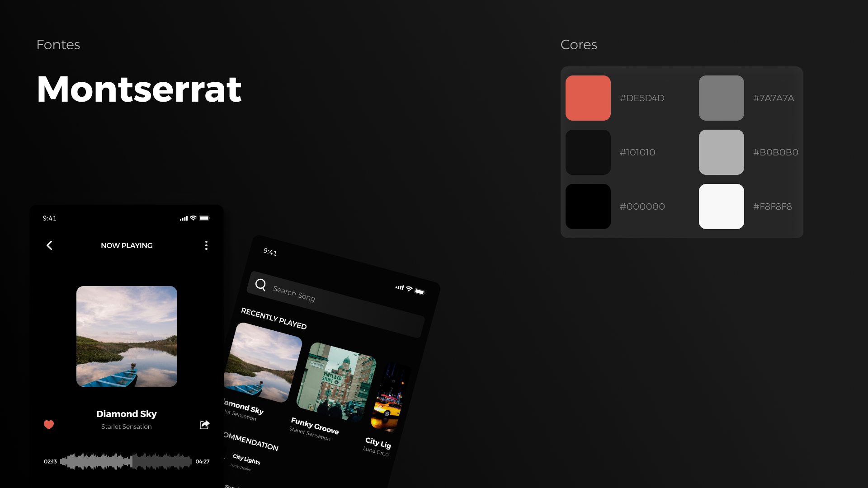The height and width of the screenshot is (488, 868).
Task: Toggle the red heart favorite icon
Action: point(49,425)
